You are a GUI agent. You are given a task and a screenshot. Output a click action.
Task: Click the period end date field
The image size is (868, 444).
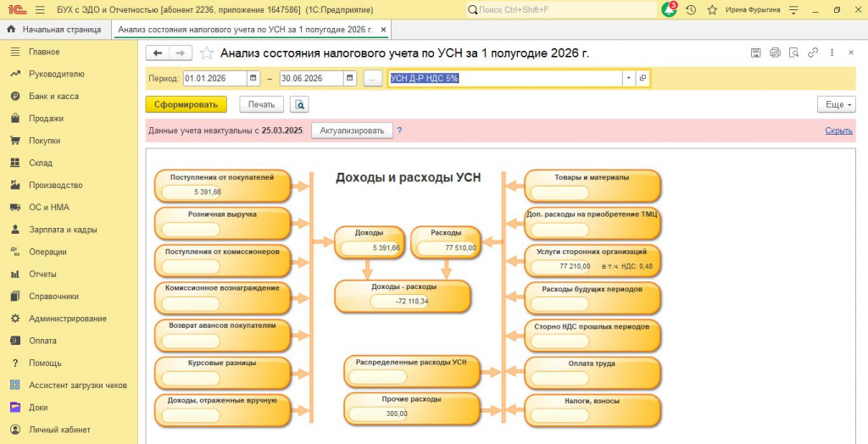click(x=311, y=79)
